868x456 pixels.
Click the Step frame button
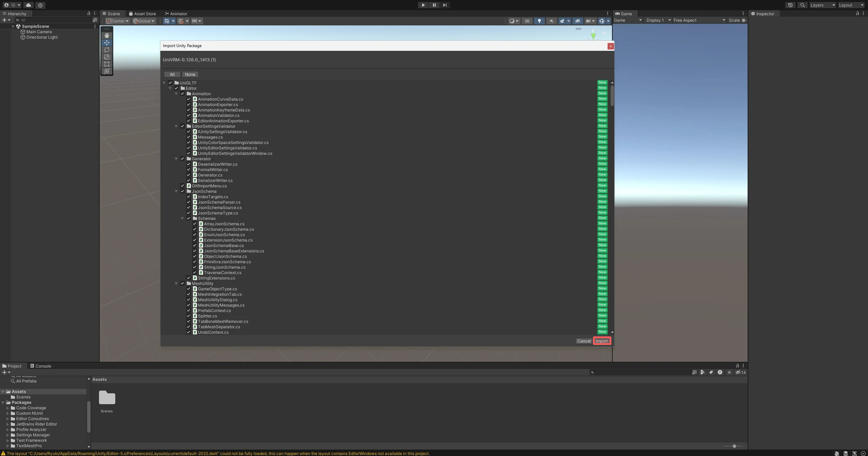445,5
